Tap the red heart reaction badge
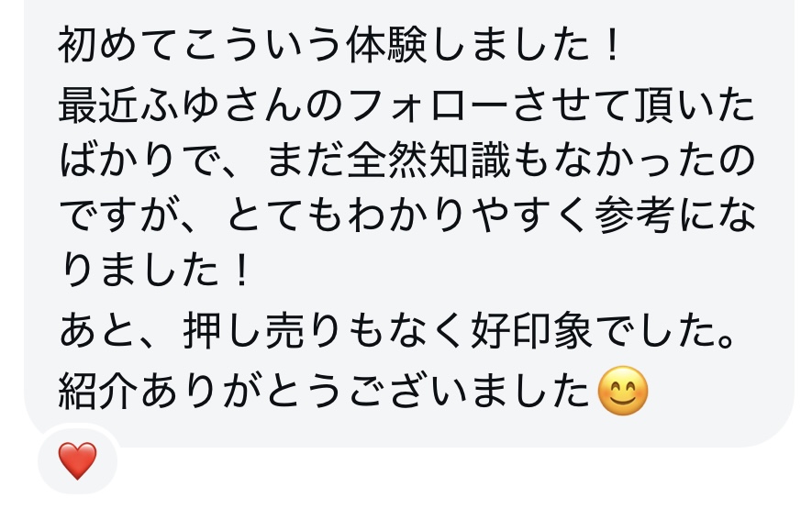Image resolution: width=812 pixels, height=509 pixels. tap(78, 460)
